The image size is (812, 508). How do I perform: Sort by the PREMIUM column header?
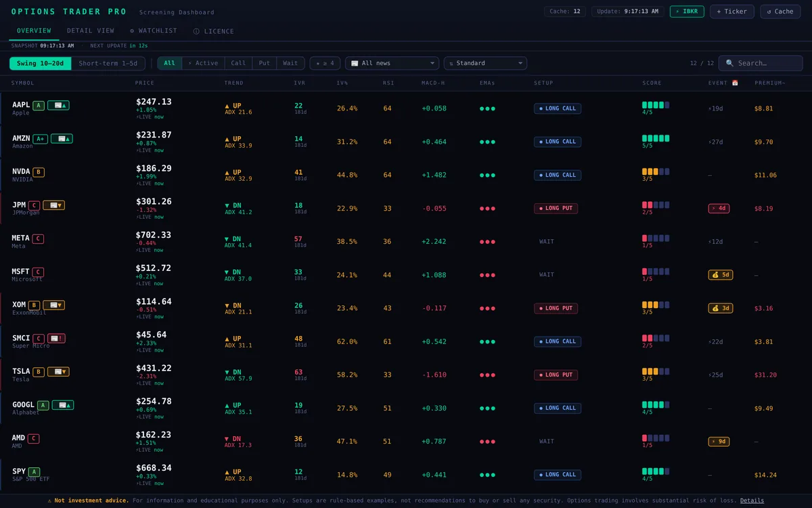point(770,83)
